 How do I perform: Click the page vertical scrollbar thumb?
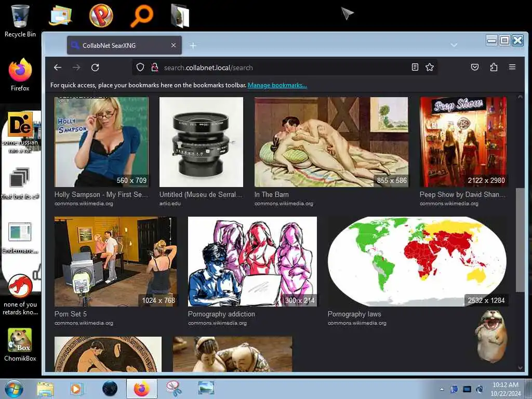pyautogui.click(x=520, y=240)
